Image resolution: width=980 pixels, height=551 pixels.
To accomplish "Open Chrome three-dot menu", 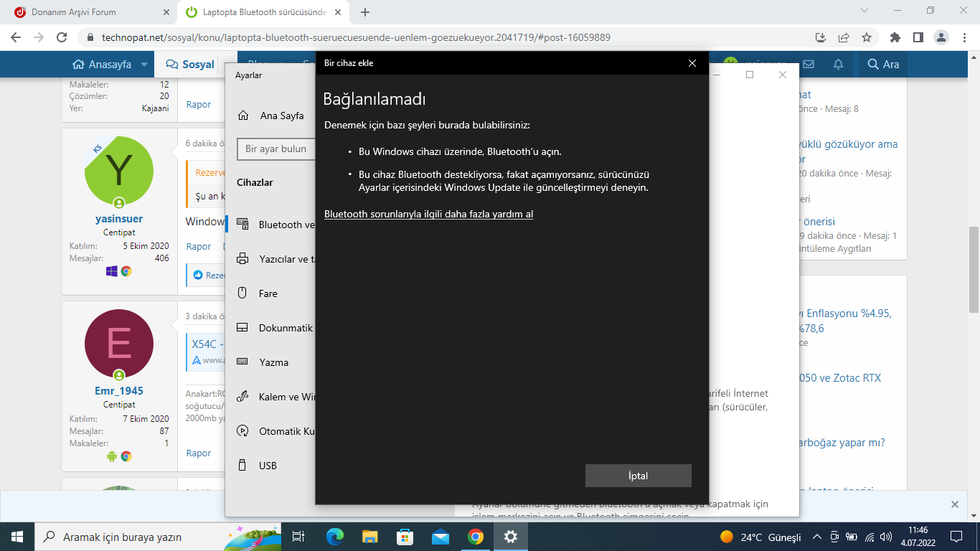I will (x=963, y=37).
